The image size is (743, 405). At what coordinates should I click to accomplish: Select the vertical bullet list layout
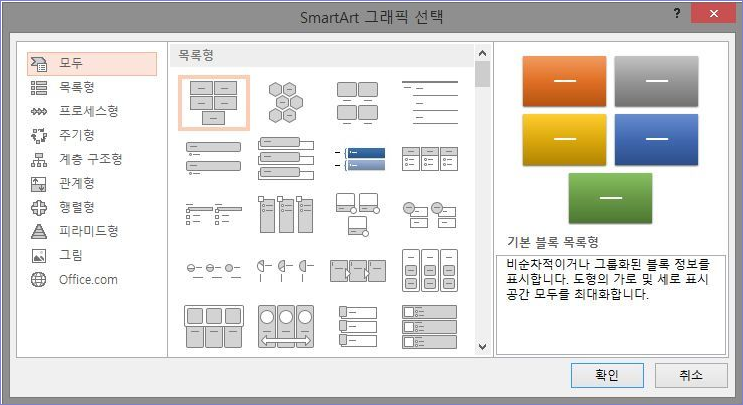coord(214,159)
